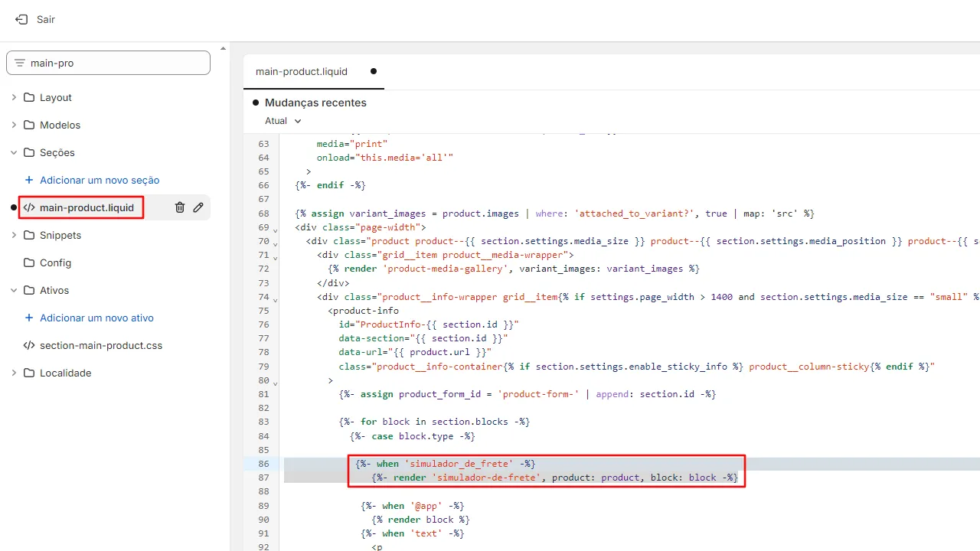
Task: Click the Modelos folder icon
Action: click(29, 125)
